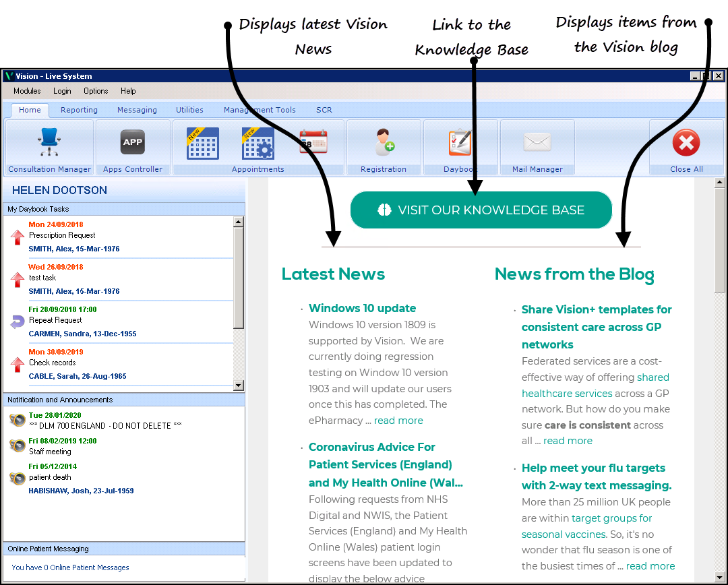728x585 pixels.
Task: Click the red Close All icon
Action: (x=686, y=143)
